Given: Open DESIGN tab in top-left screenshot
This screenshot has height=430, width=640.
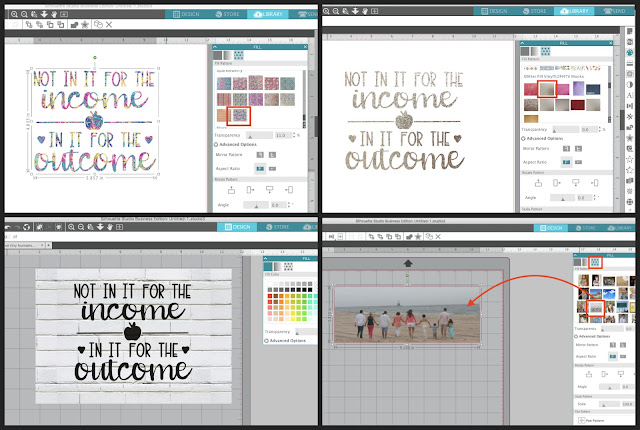Looking at the screenshot, I should [x=186, y=14].
